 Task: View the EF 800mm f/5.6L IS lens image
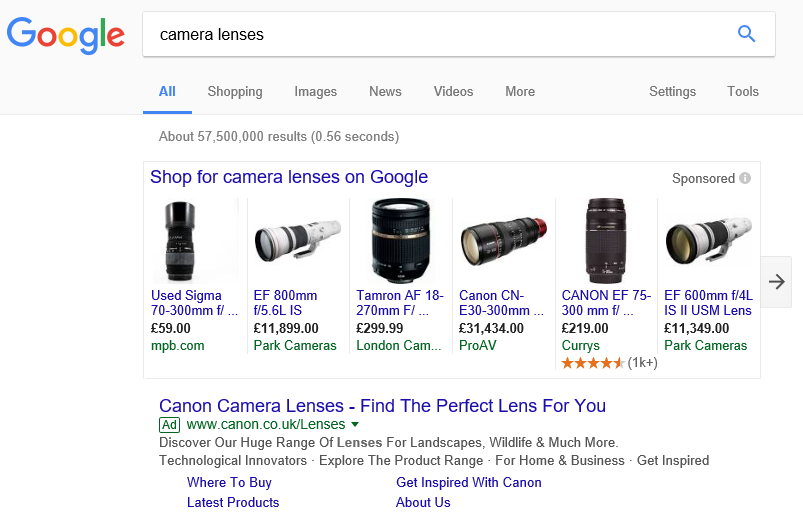pos(297,241)
